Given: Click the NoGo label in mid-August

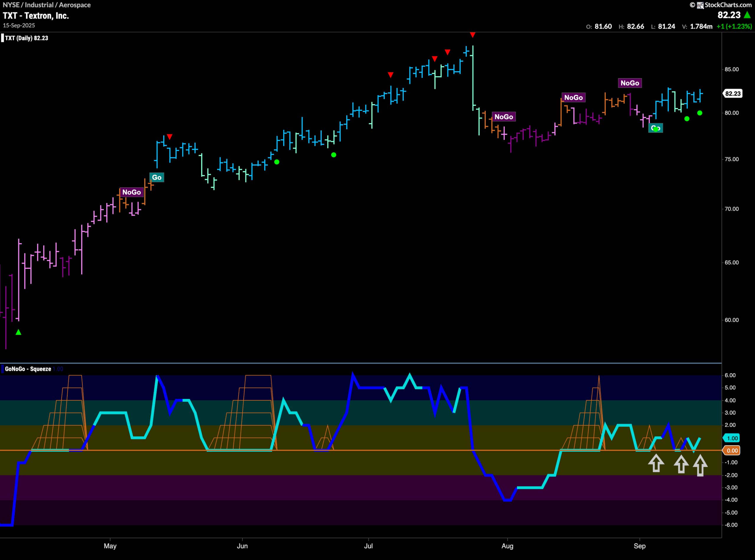Looking at the screenshot, I should coord(573,97).
